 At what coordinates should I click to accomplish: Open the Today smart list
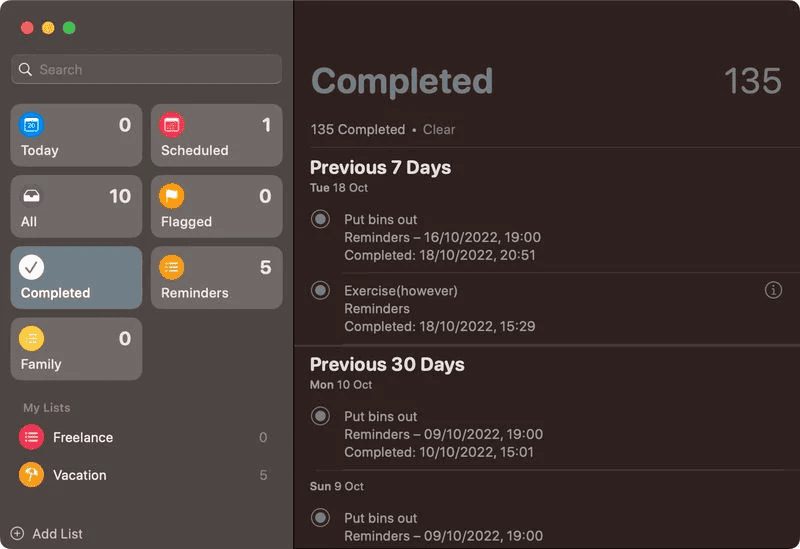76,136
